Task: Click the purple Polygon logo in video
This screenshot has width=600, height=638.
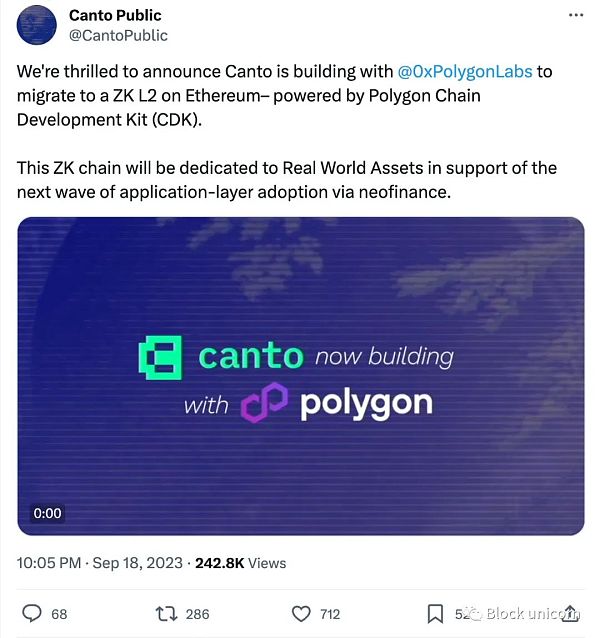Action: click(x=262, y=404)
